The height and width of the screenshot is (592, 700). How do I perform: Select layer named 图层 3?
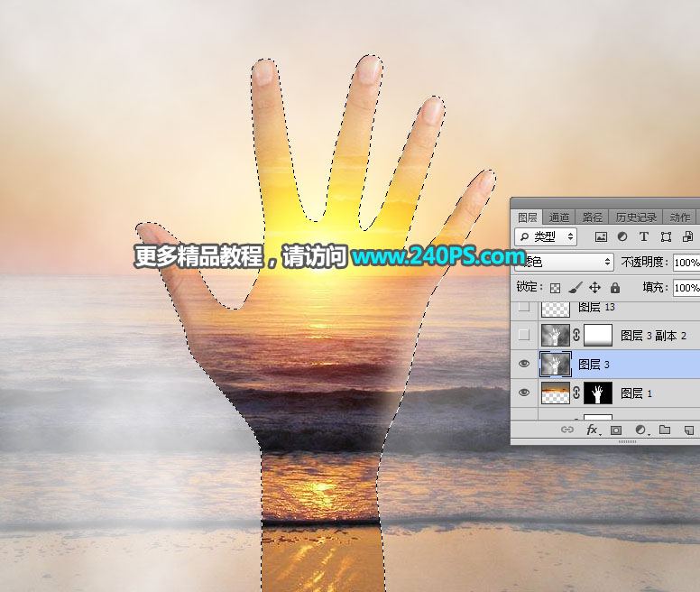(x=594, y=365)
